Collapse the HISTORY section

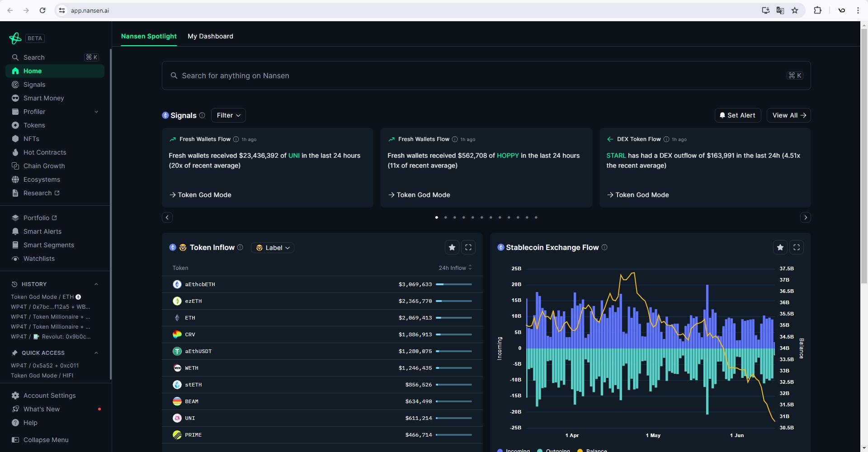pos(96,284)
